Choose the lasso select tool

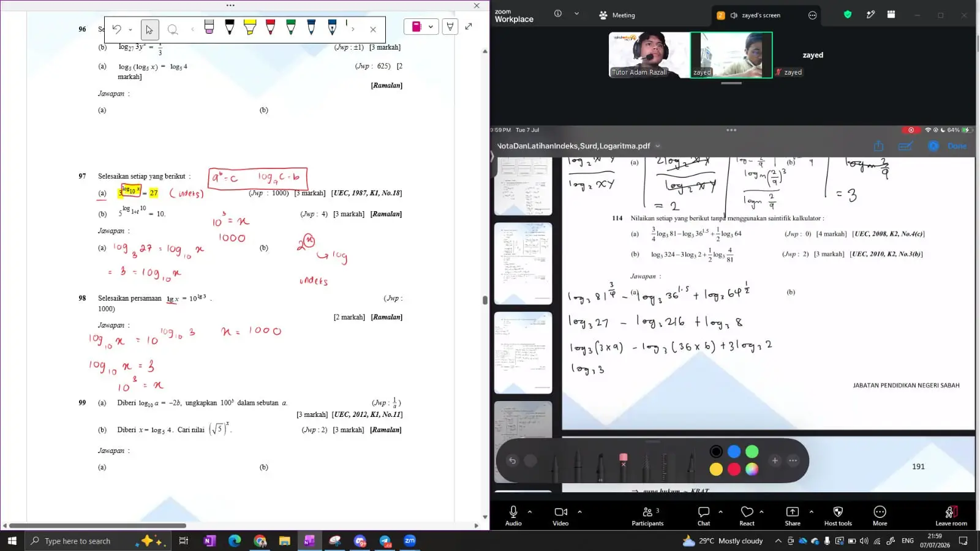coord(173,29)
